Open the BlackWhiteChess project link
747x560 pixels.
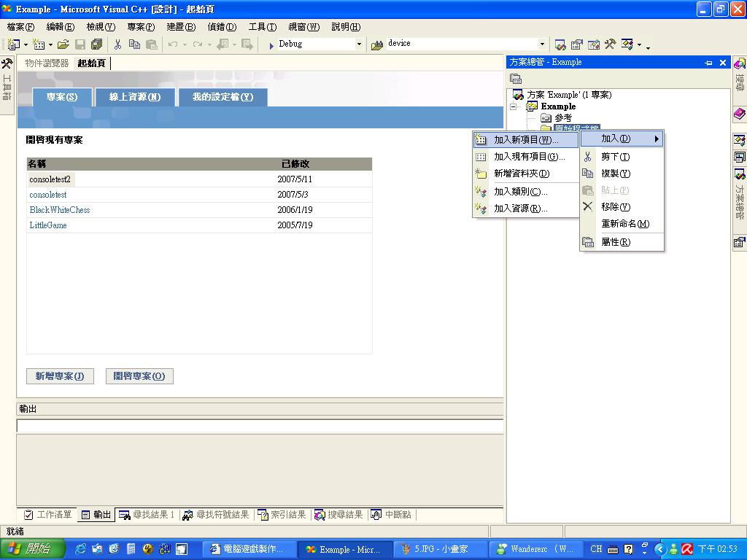point(60,210)
